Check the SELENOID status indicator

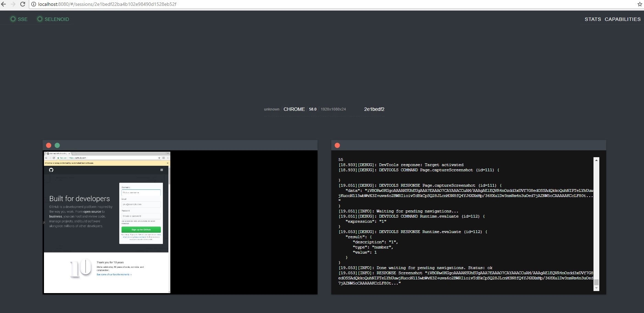pos(40,19)
